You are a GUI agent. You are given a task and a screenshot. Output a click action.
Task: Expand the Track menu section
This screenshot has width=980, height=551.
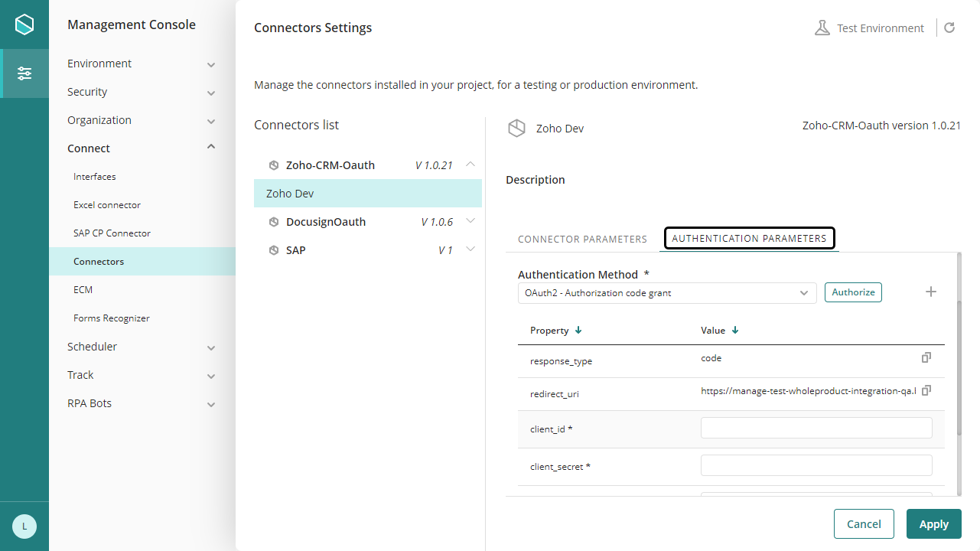(211, 376)
